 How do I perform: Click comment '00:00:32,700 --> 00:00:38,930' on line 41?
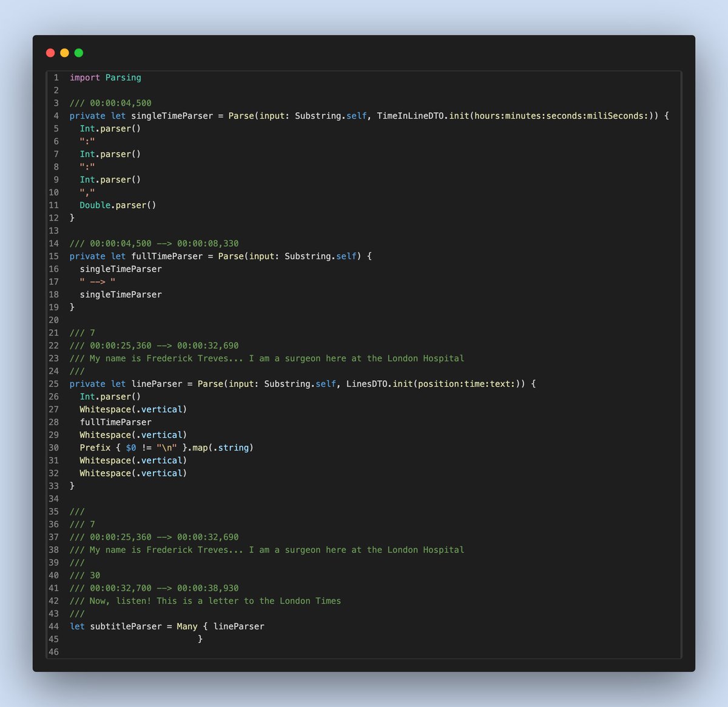164,588
